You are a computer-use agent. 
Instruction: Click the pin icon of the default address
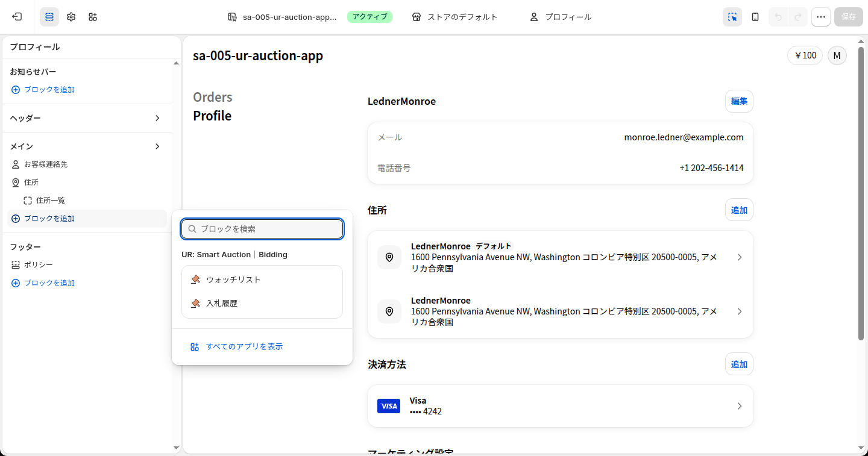click(389, 257)
